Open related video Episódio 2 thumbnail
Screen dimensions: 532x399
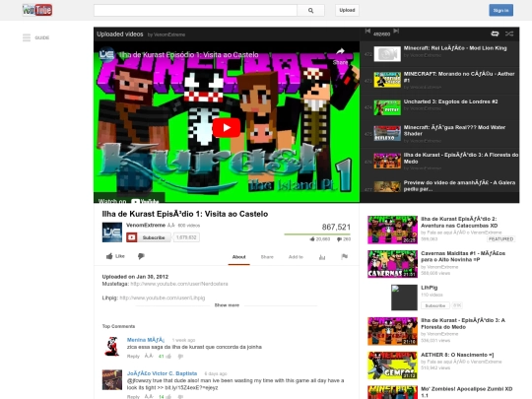click(392, 230)
